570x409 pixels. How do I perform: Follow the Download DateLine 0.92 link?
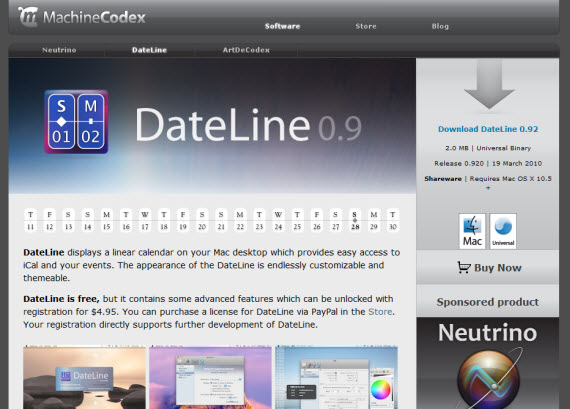pyautogui.click(x=488, y=129)
